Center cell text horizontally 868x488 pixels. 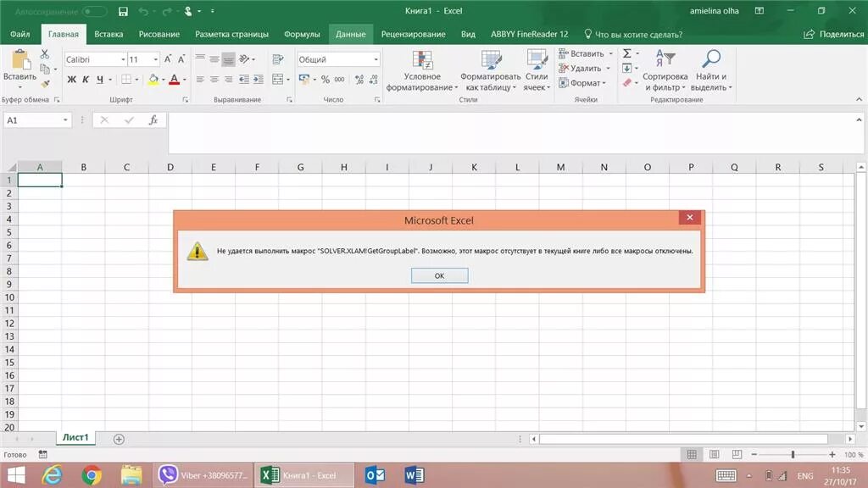(214, 80)
